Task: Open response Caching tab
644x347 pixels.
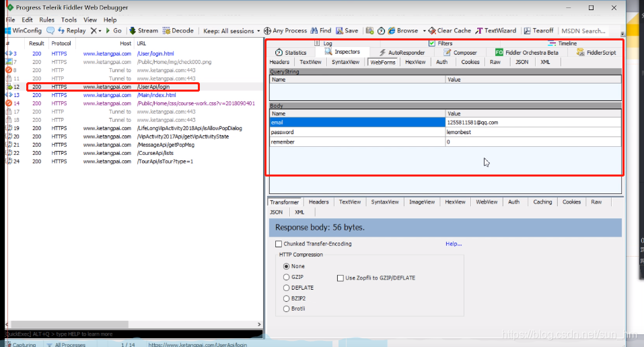Action: coord(542,202)
